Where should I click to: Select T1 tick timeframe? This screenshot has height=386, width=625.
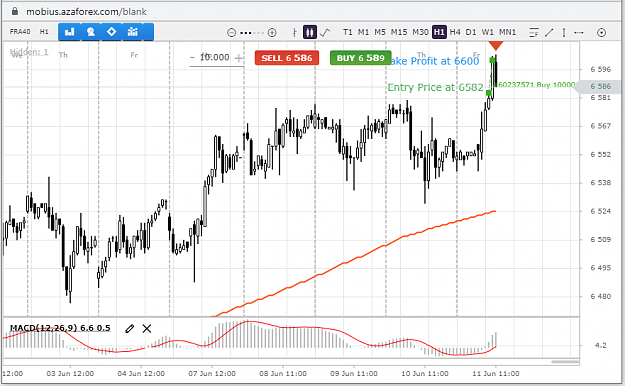(348, 32)
